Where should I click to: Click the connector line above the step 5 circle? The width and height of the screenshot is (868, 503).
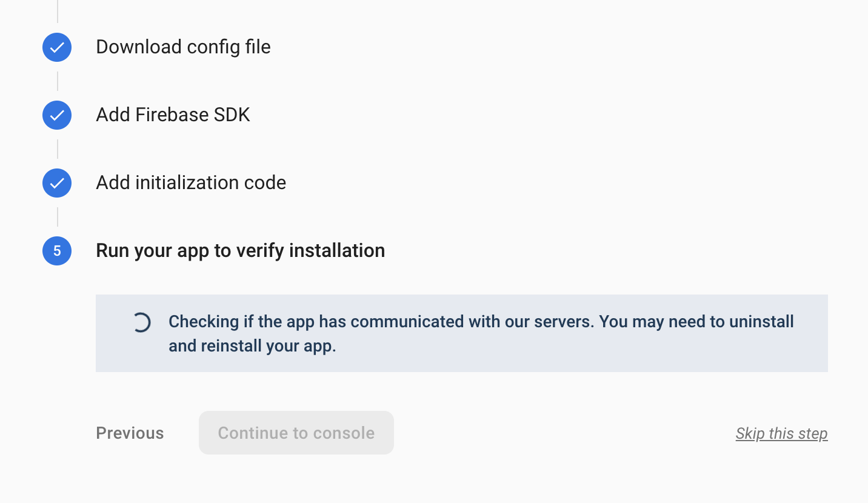point(58,217)
